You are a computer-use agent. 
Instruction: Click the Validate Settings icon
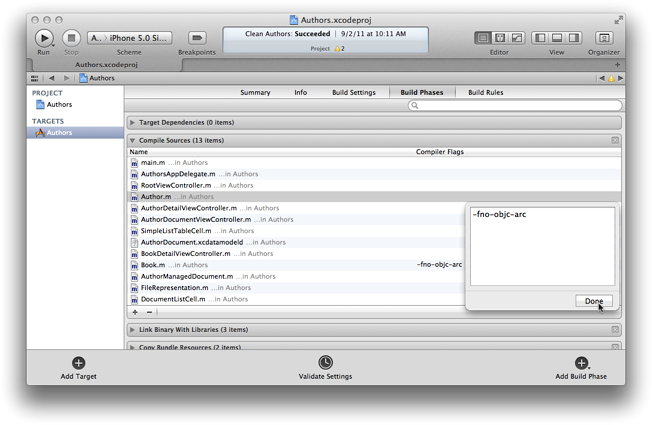(325, 363)
